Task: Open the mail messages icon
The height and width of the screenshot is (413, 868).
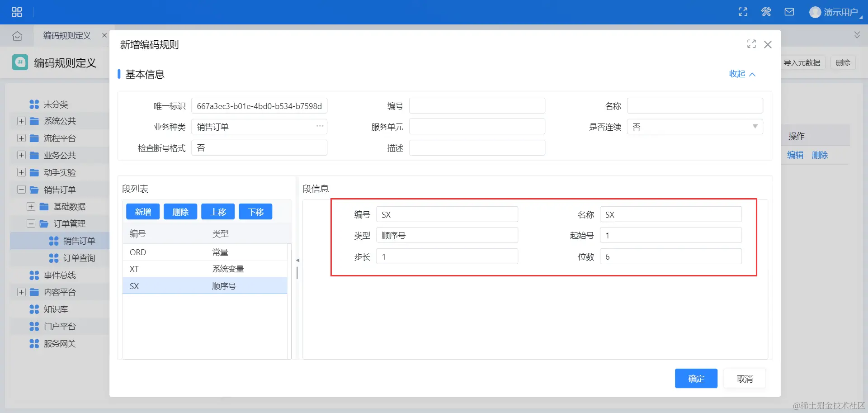Action: (x=789, y=12)
